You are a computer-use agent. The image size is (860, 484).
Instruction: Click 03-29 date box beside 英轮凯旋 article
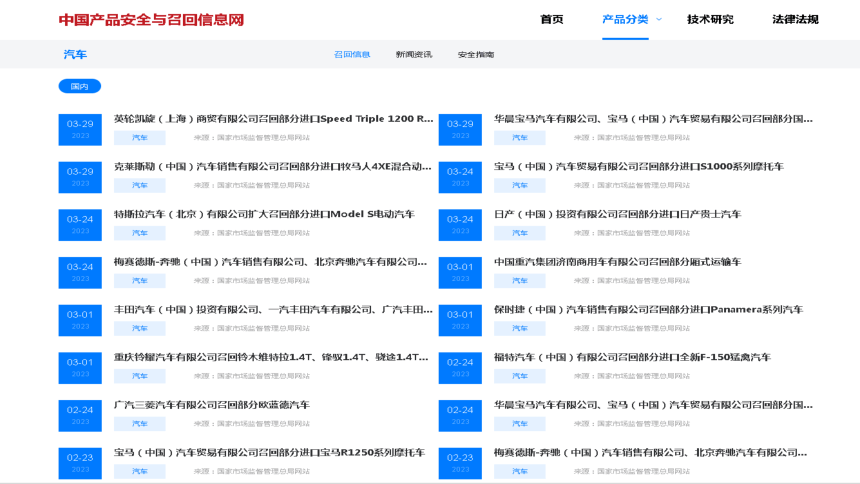coord(80,130)
